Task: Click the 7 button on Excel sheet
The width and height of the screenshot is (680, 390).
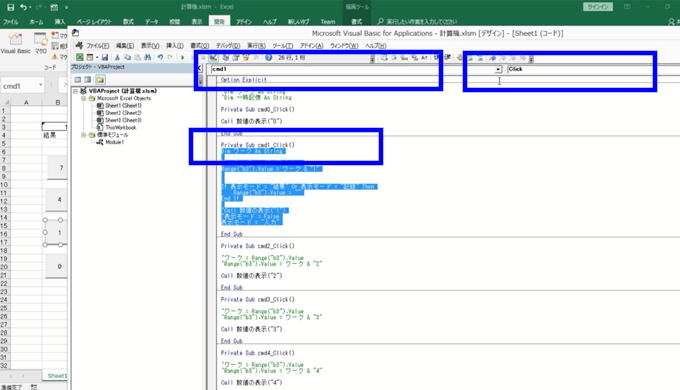Action: pos(57,168)
